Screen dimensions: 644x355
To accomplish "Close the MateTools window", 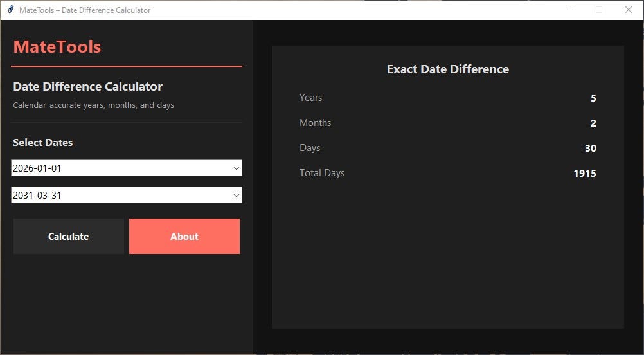I will coord(629,10).
